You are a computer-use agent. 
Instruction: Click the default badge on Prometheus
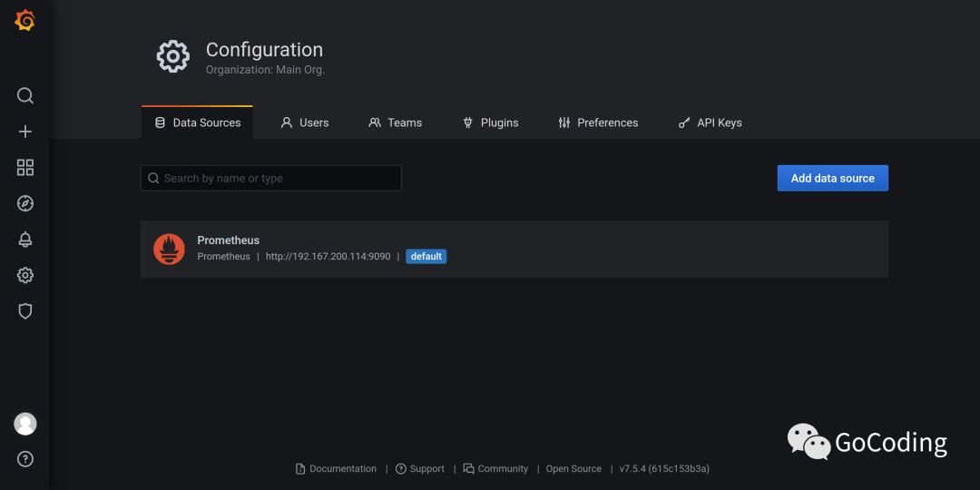[426, 256]
